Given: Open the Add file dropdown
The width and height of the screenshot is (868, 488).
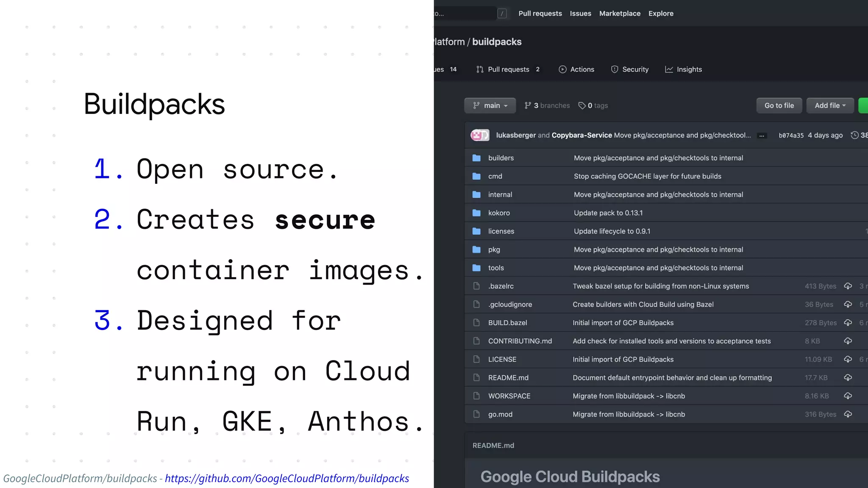Looking at the screenshot, I should coord(830,105).
